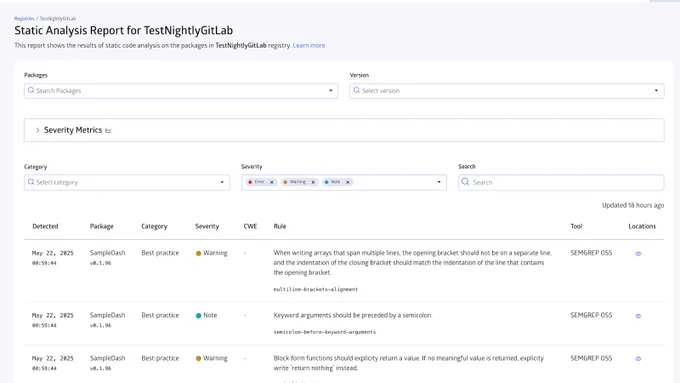Click the Locations column header
680x383 pixels.
coord(642,226)
